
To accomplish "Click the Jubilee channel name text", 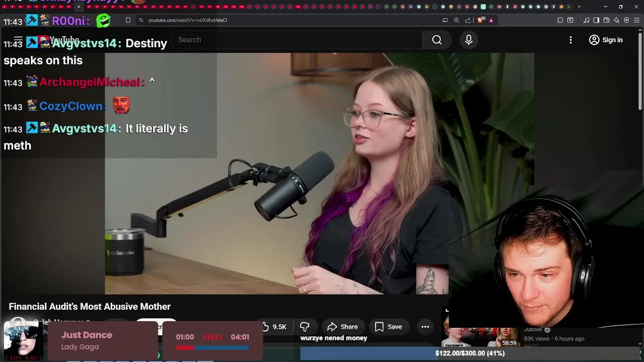I will 533,329.
